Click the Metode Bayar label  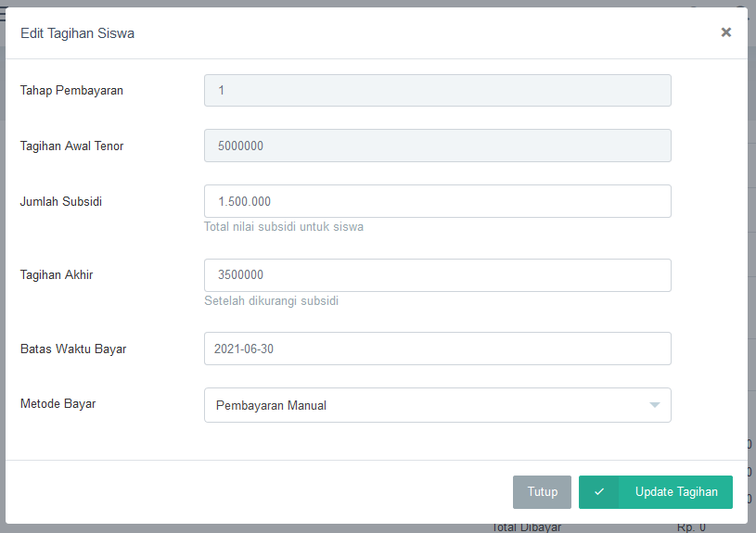coord(58,404)
